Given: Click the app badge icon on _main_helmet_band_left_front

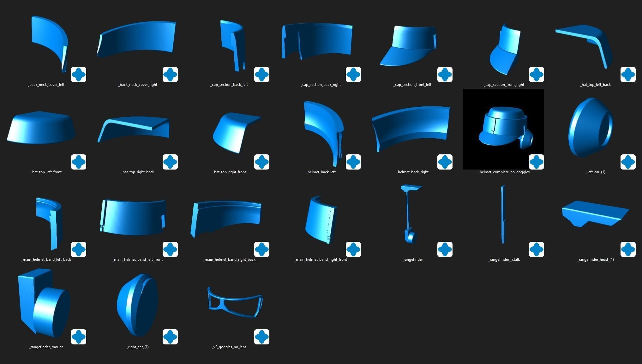Looking at the screenshot, I should tap(170, 249).
